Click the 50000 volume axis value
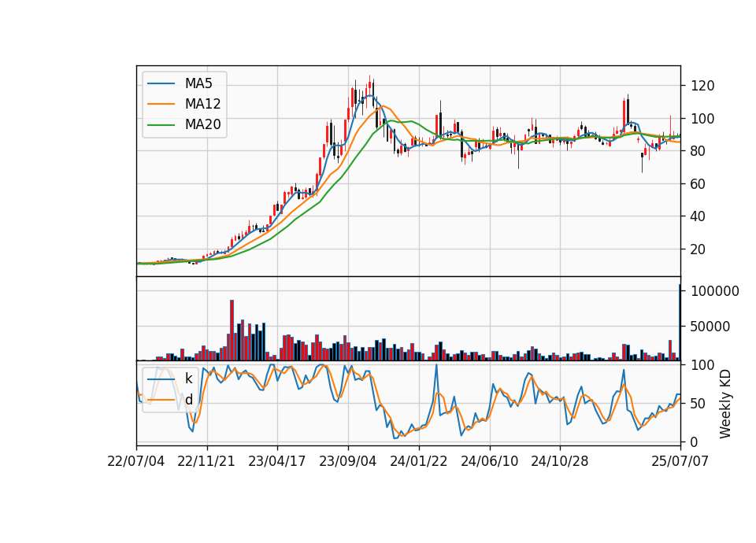Screen dimensions: 756x543 [710, 326]
